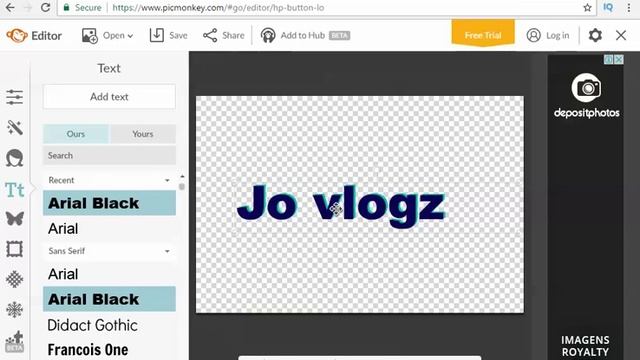Open the Themes snowflake tool
This screenshot has height=360, width=640.
click(x=15, y=310)
